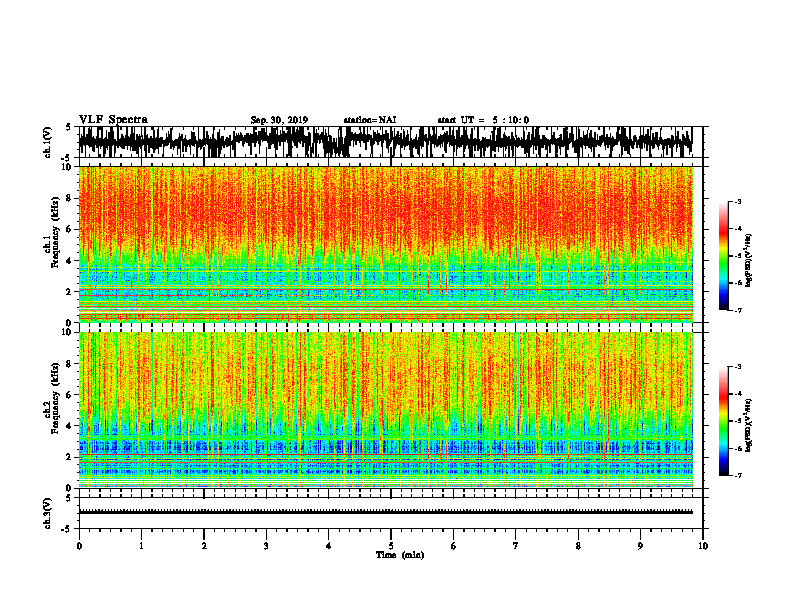The width and height of the screenshot is (792, 612).
Task: Click the color scale bar beside ch.2
Action: coord(723,421)
